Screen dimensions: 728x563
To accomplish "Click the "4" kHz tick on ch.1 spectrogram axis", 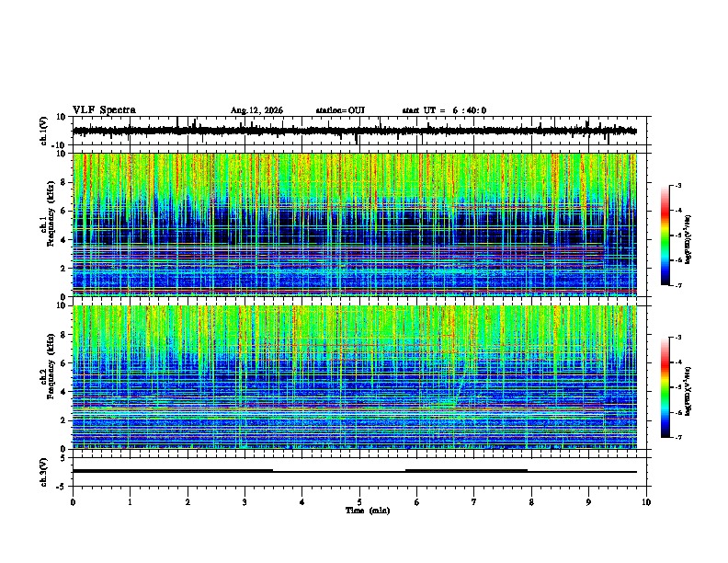I will click(x=64, y=240).
